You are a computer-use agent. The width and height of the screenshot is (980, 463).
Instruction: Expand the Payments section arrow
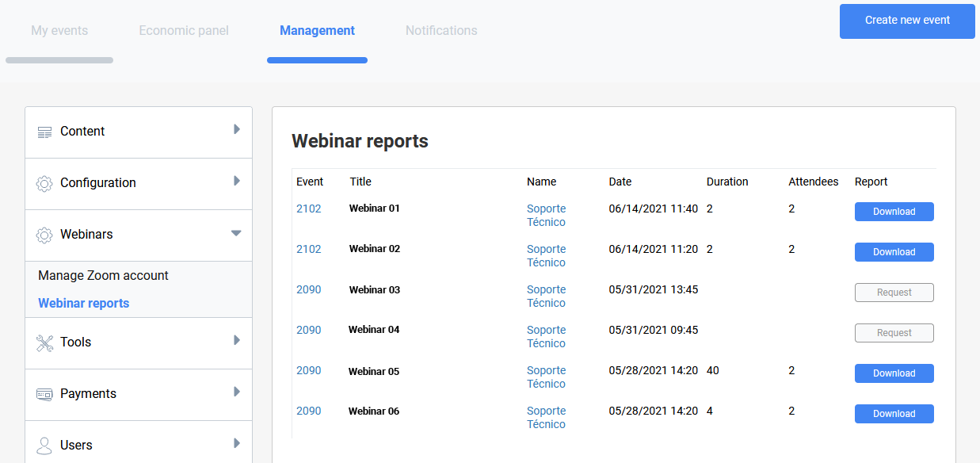tap(236, 392)
